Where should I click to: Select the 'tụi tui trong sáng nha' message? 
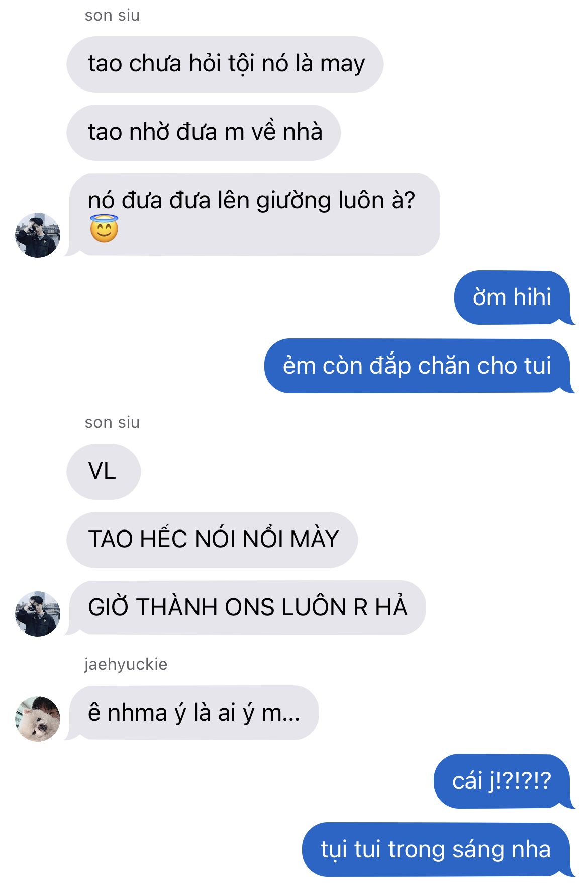coord(436,850)
